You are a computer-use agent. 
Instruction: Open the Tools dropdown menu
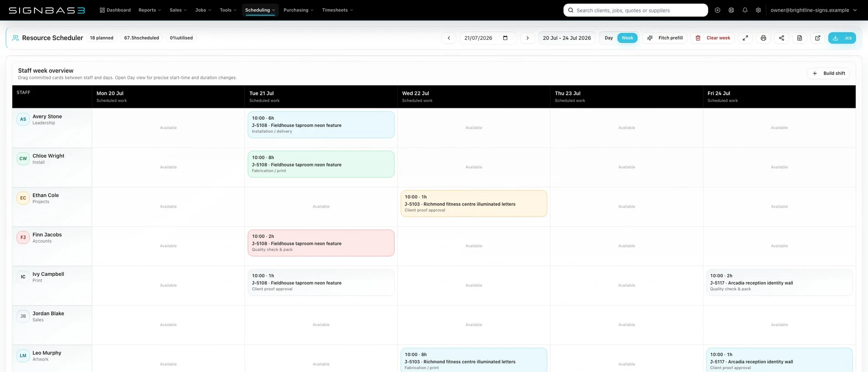tap(228, 10)
